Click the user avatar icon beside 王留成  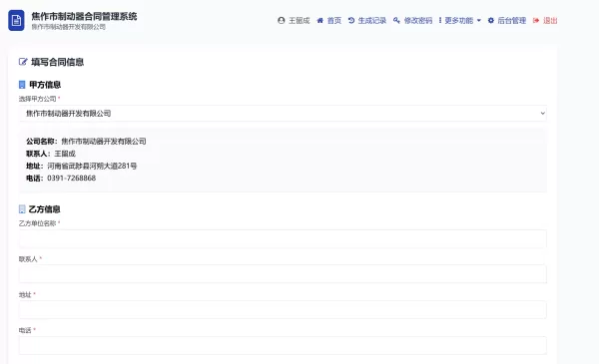[282, 20]
